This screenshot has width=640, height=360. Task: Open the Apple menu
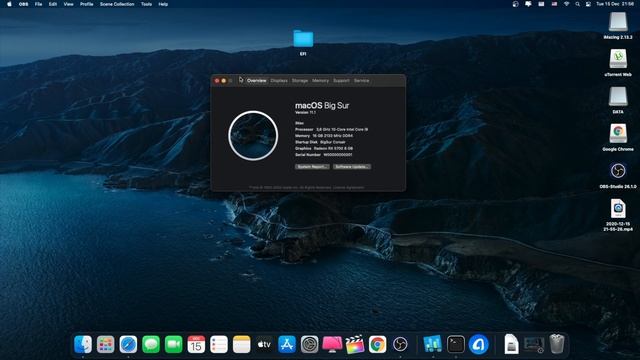pos(9,4)
